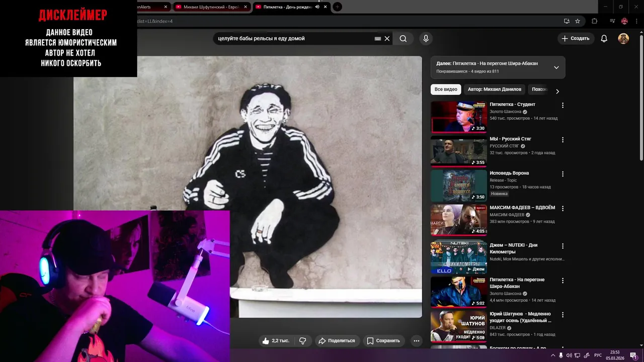Mute the Пятилетка tab via speaker icon

click(x=317, y=7)
